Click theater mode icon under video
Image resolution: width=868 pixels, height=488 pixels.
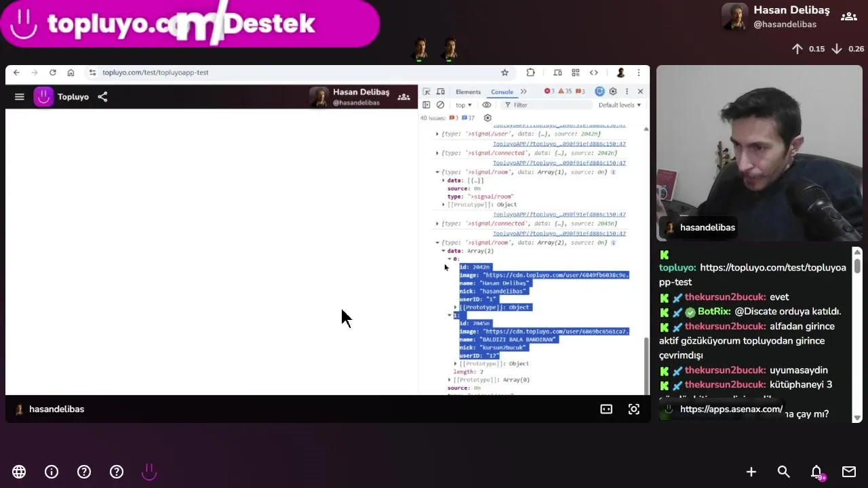(606, 409)
